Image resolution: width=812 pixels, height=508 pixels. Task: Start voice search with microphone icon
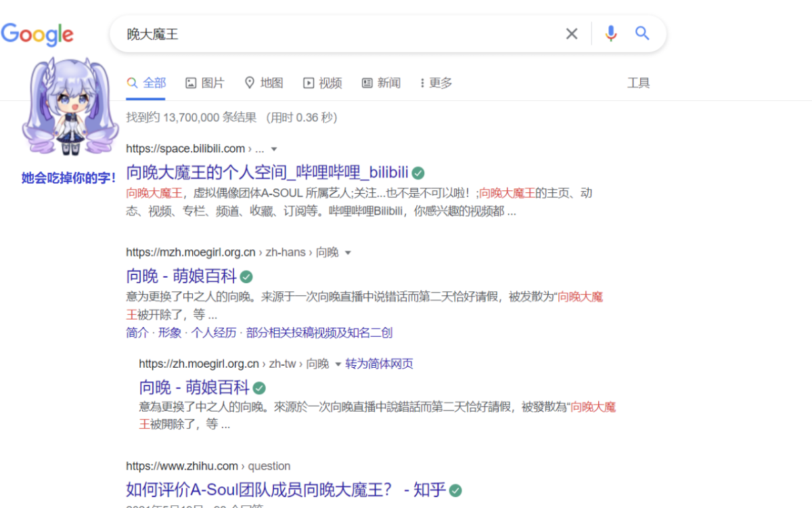(x=611, y=34)
